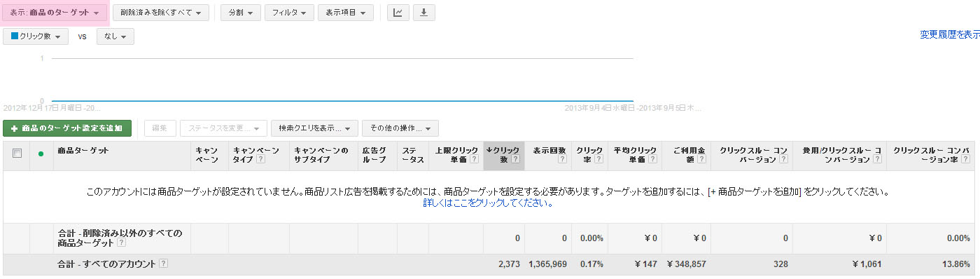This screenshot has height=279, width=980.
Task: Click help icon next to 合計 - すべてのアカウント
Action: [163, 264]
